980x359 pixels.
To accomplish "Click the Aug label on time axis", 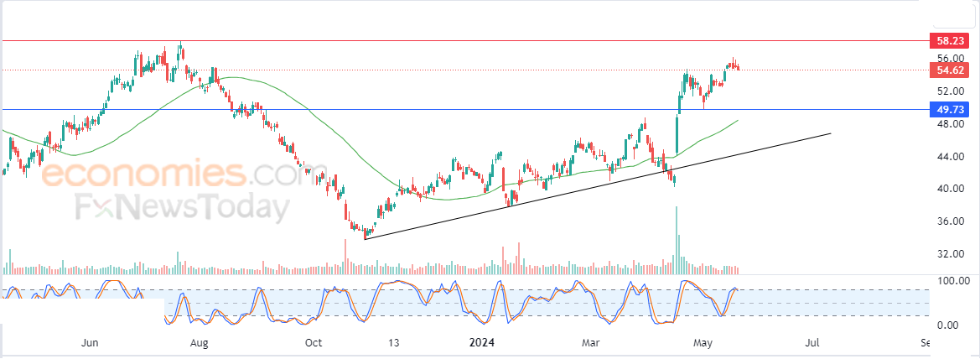I will 200,343.
